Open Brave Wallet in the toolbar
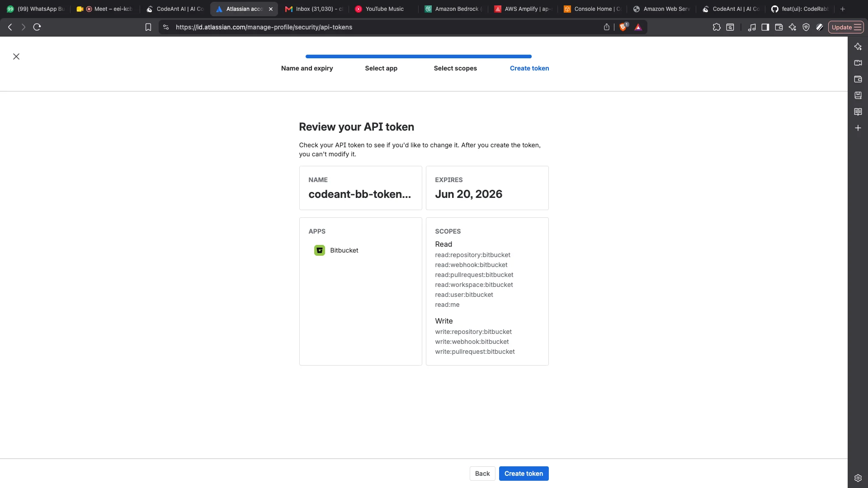The image size is (868, 488). [779, 27]
